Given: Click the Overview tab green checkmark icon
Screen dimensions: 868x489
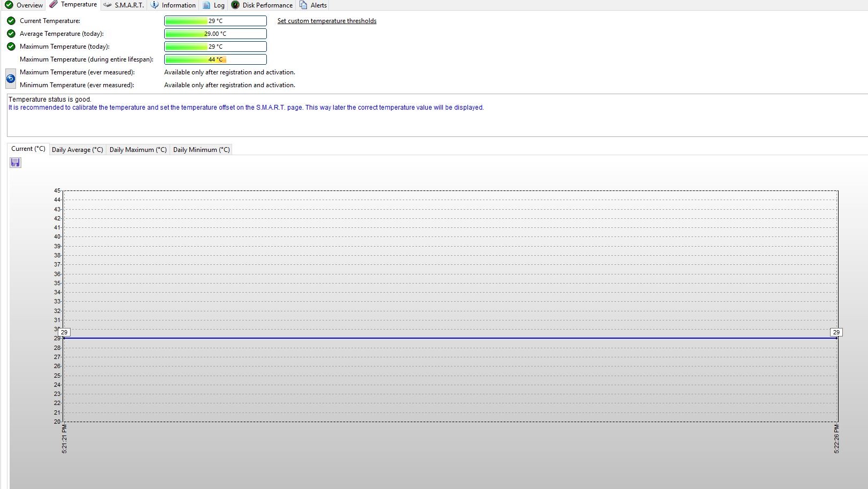Looking at the screenshot, I should pyautogui.click(x=9, y=5).
